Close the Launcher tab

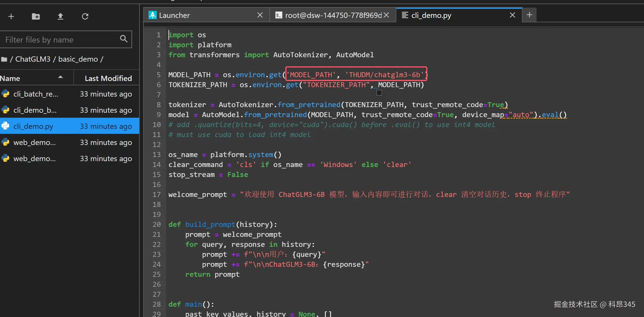260,15
